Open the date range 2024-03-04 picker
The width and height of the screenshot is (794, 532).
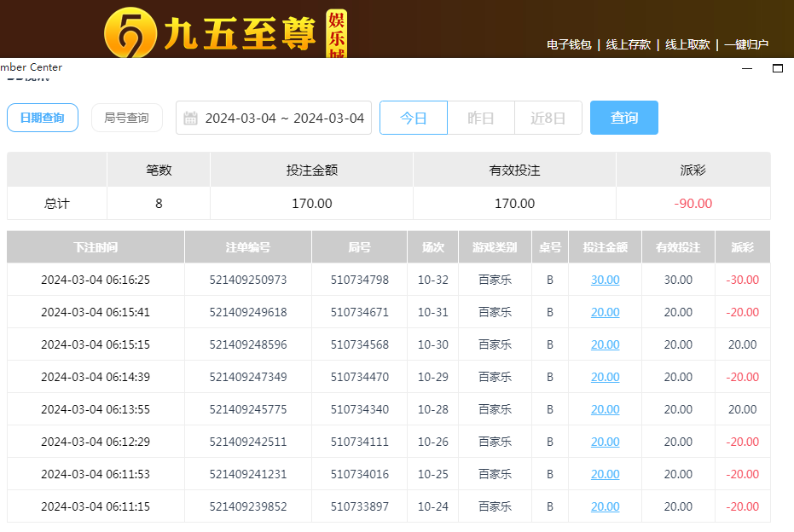284,118
